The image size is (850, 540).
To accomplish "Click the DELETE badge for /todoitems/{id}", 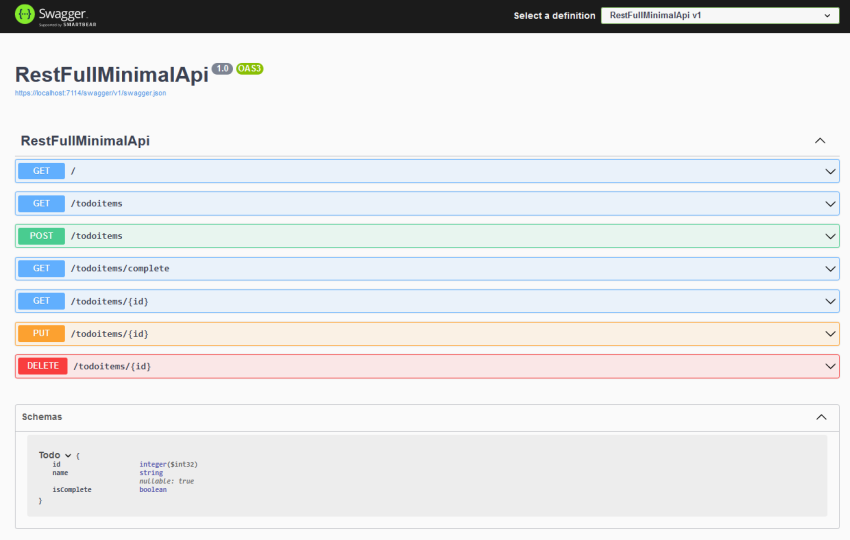I will click(x=43, y=366).
